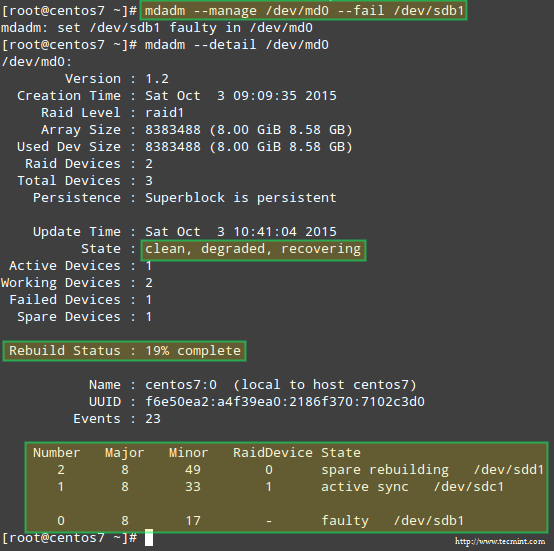Screen dimensions: 554x551
Task: Click the Used Dev Size value line
Action: pyautogui.click(x=249, y=147)
